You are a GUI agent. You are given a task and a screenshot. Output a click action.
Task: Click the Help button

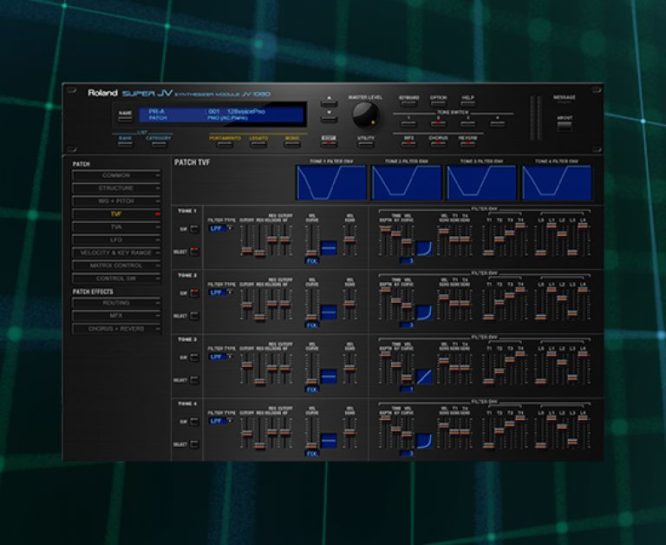click(x=468, y=102)
